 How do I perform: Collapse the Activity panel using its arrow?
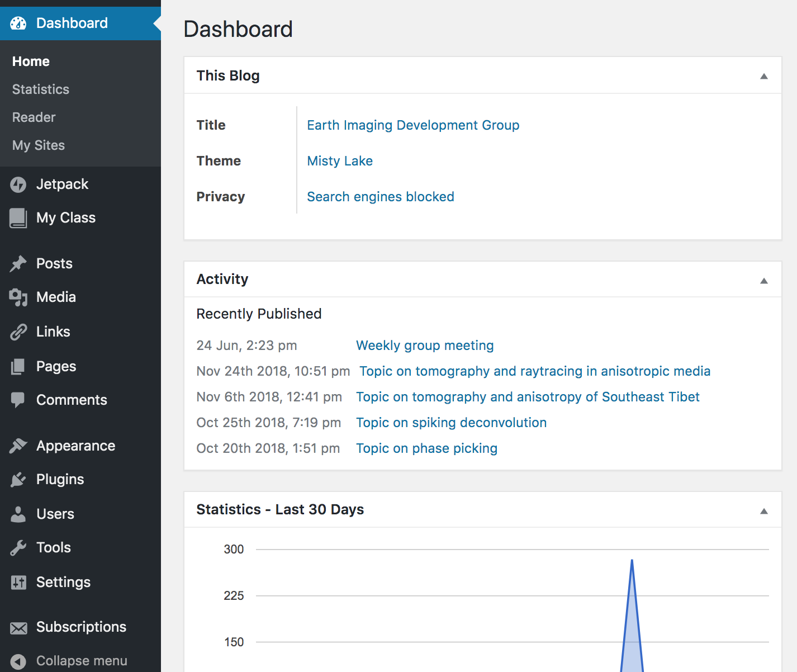(763, 281)
